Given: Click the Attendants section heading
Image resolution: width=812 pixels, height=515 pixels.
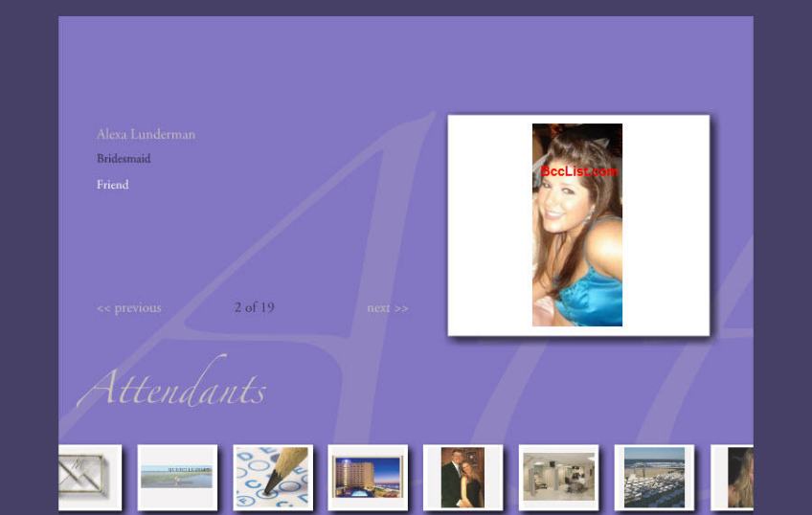Looking at the screenshot, I should pyautogui.click(x=171, y=388).
